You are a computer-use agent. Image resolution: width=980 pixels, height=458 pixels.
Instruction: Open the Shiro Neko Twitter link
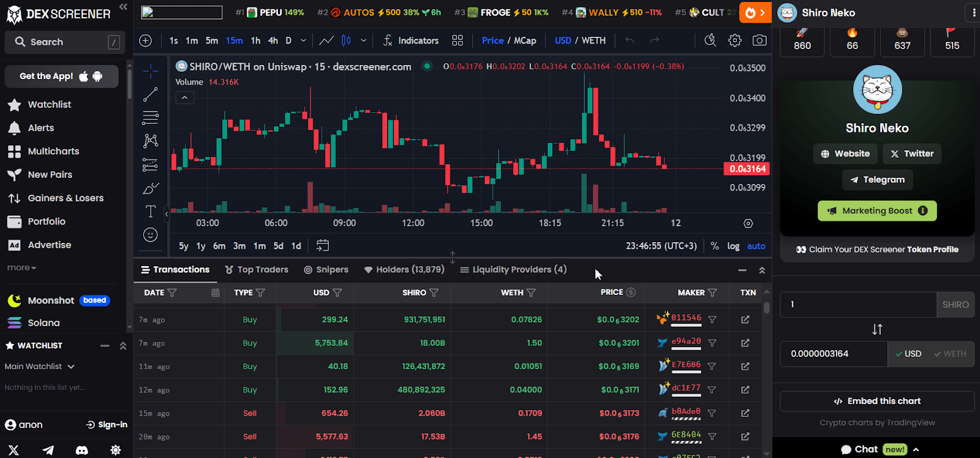(912, 154)
